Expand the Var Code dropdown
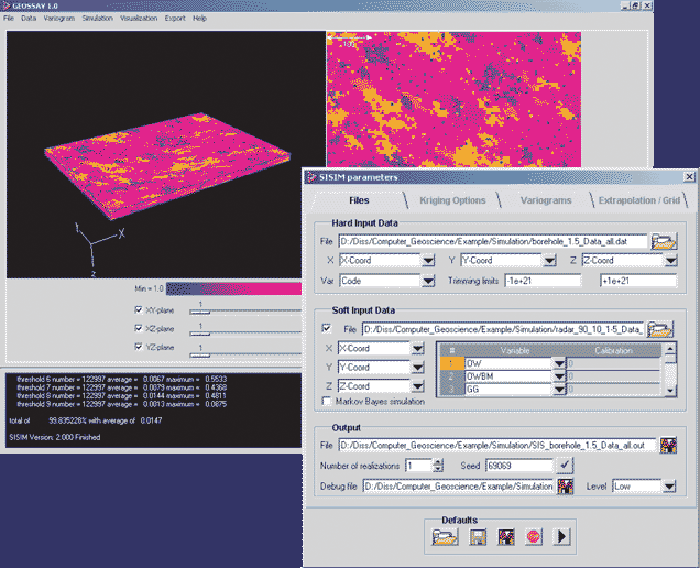The width and height of the screenshot is (700, 568). coord(428,281)
